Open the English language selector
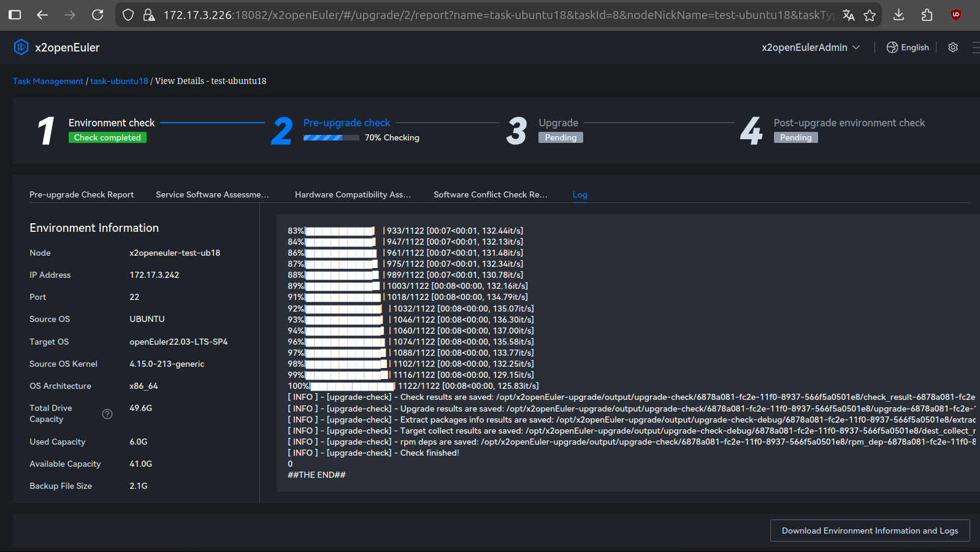 tap(914, 47)
